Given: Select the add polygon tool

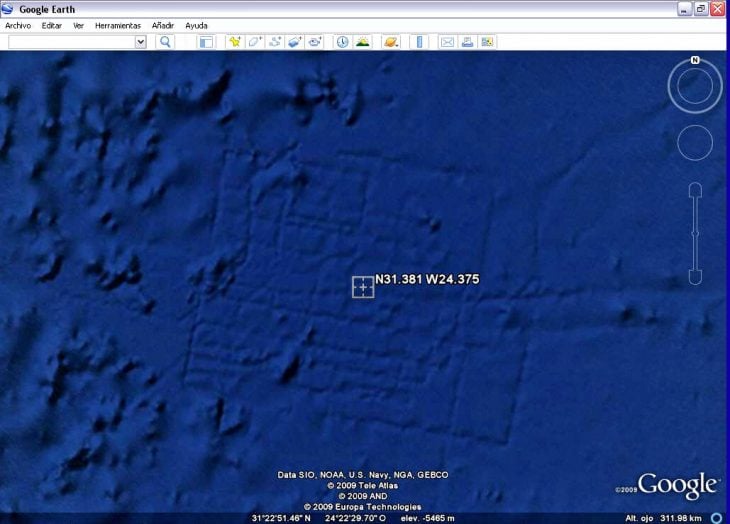Looking at the screenshot, I should [254, 42].
